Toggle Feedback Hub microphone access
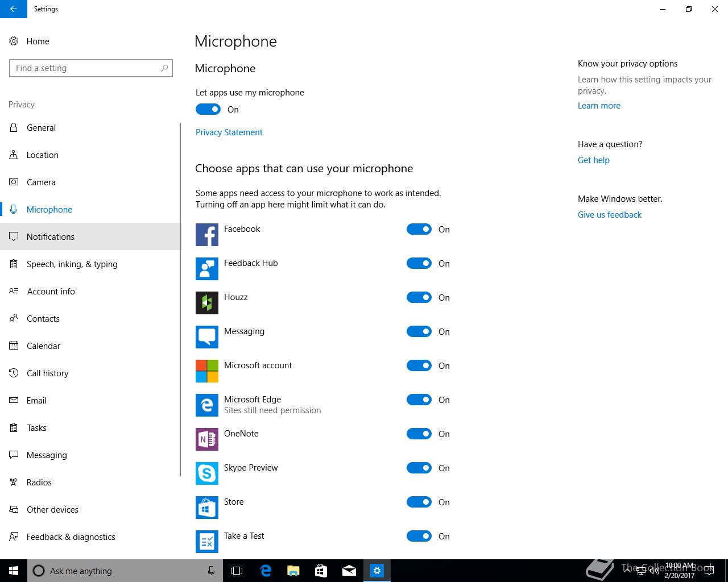 tap(419, 263)
